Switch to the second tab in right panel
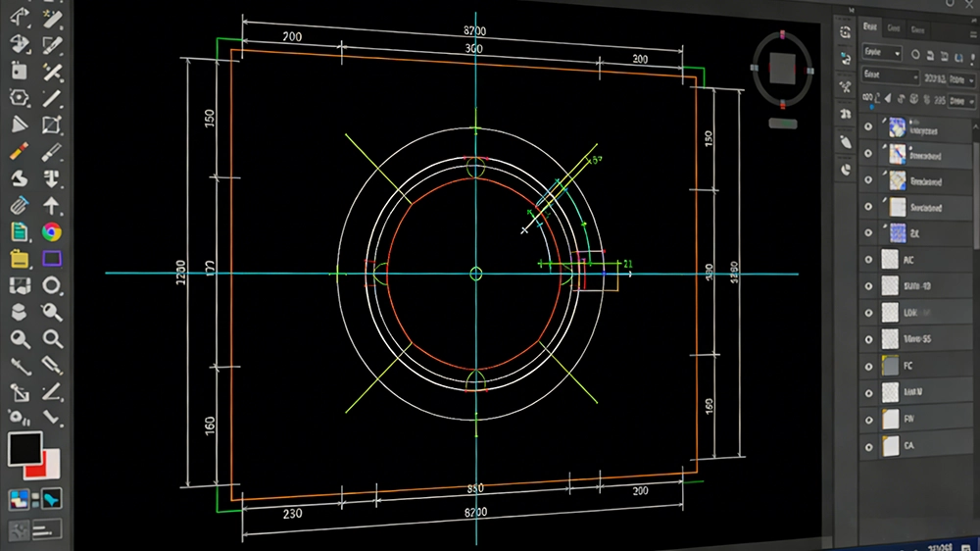The width and height of the screenshot is (980, 551). [x=895, y=29]
